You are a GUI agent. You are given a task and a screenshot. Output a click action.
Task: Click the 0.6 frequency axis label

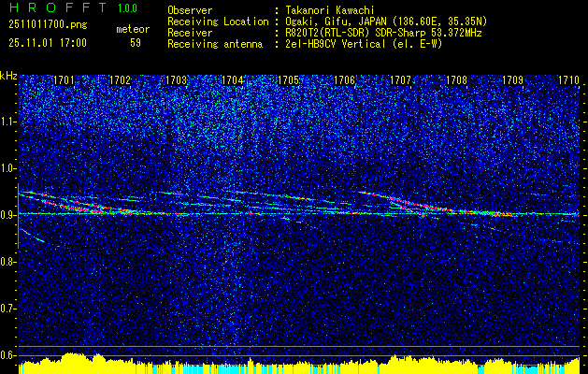(7, 355)
